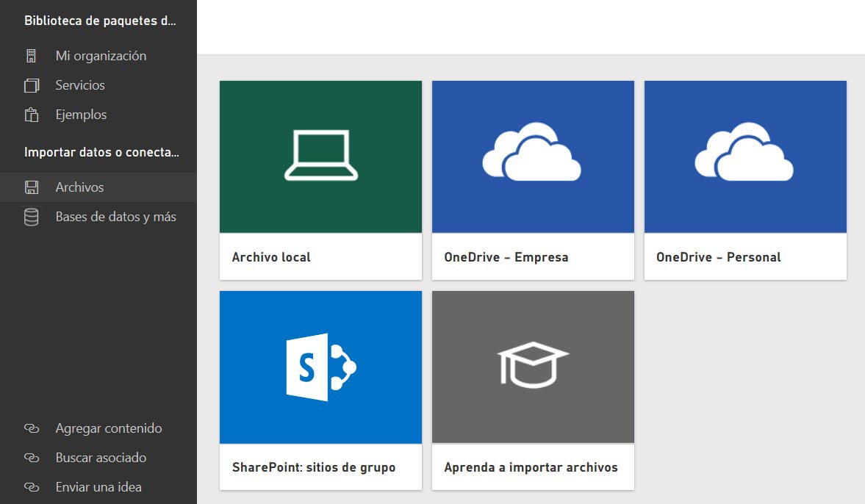Open the Buscar asociado link

coord(101,458)
